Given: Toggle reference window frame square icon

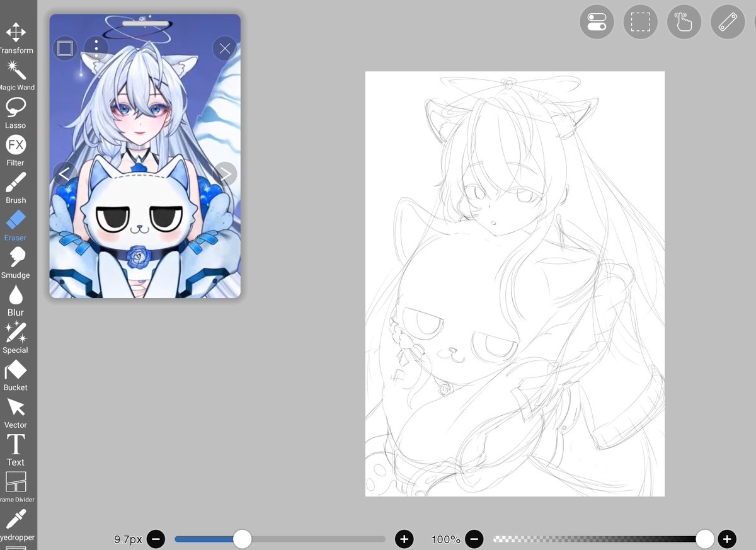Looking at the screenshot, I should click(65, 49).
